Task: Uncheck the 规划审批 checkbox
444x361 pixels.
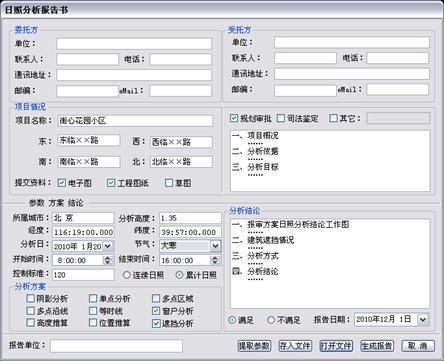Action: click(x=234, y=118)
